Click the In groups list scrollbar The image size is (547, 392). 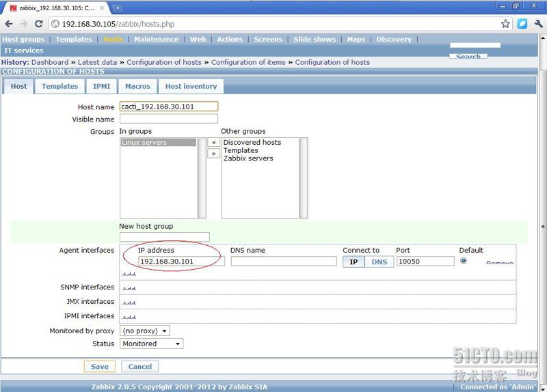point(201,178)
